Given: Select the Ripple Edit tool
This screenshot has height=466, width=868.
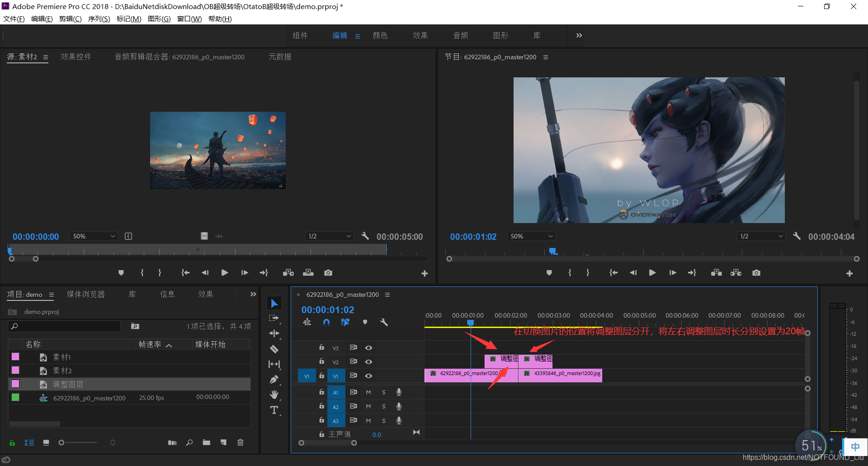Looking at the screenshot, I should tap(274, 333).
